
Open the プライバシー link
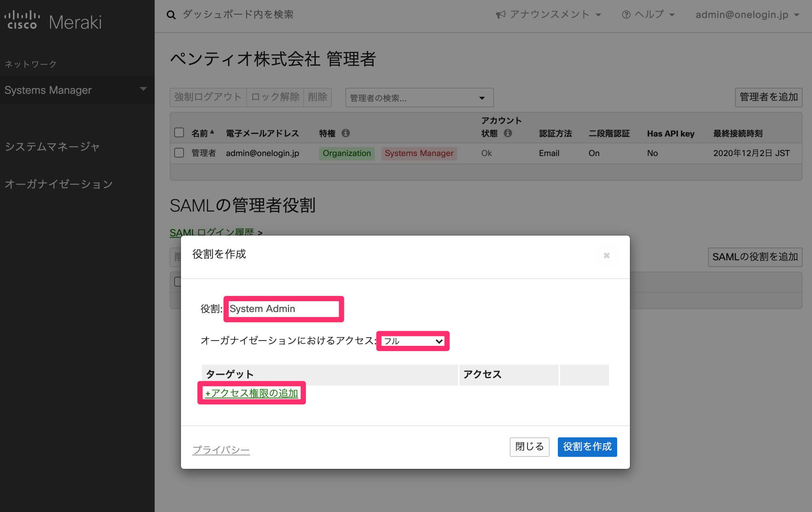pyautogui.click(x=221, y=449)
